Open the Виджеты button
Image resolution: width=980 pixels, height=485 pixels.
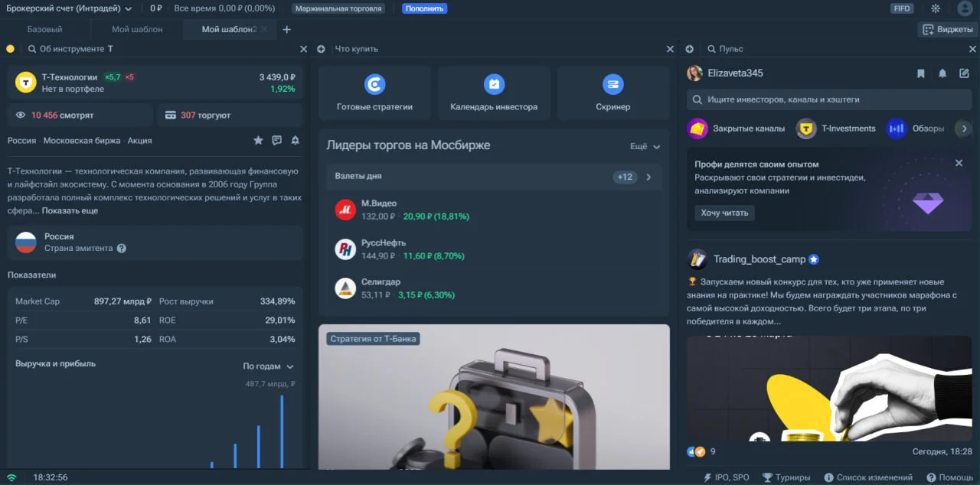tap(948, 29)
